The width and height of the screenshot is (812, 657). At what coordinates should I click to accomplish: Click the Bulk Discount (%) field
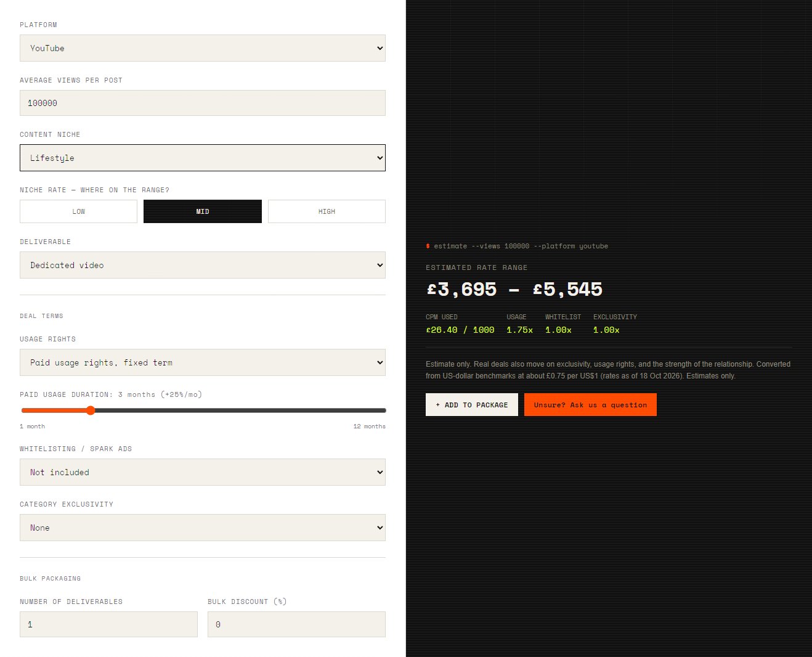point(296,624)
